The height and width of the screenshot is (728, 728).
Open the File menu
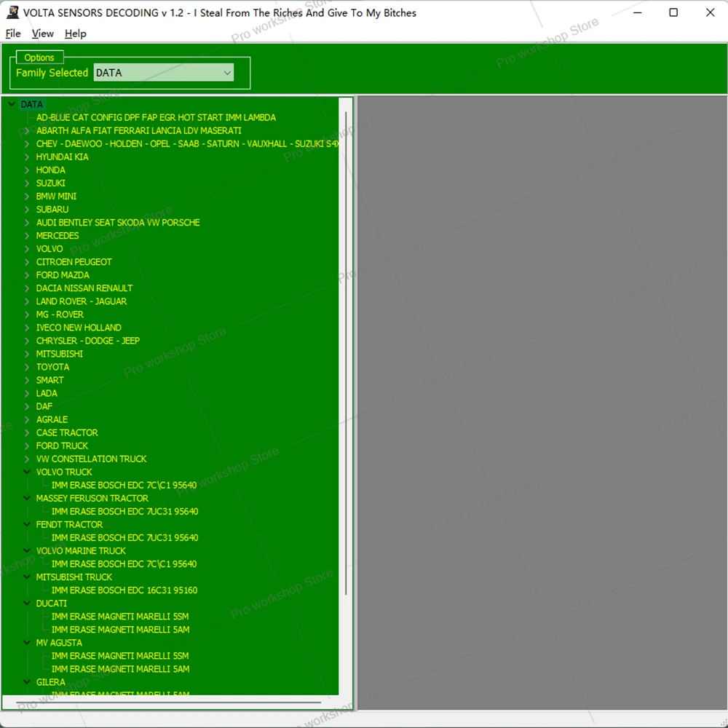(13, 33)
